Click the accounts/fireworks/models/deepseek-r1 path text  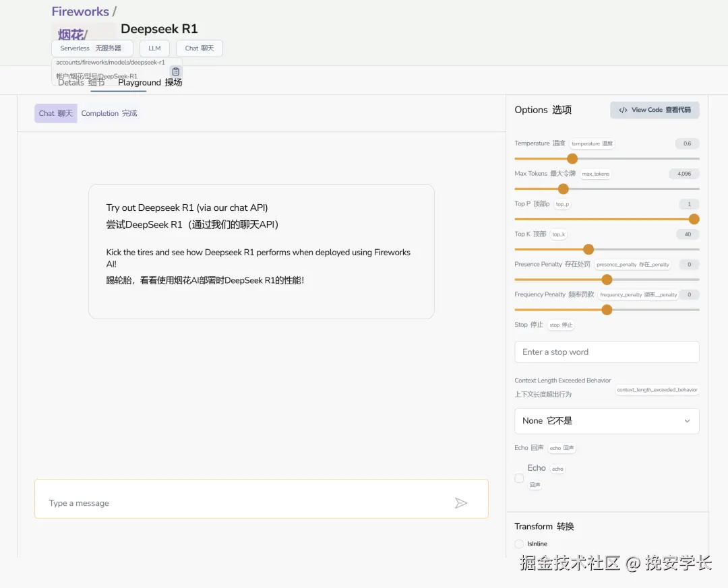(x=111, y=62)
